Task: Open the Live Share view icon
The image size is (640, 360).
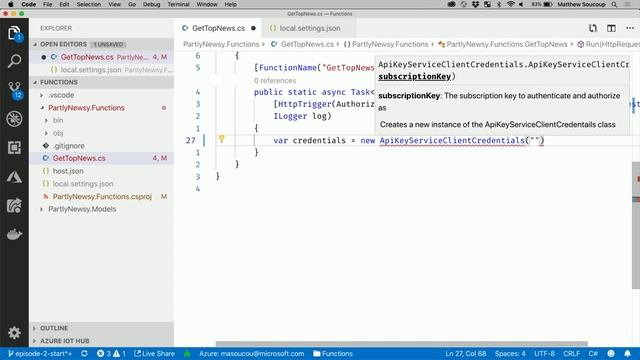Action: click(14, 206)
